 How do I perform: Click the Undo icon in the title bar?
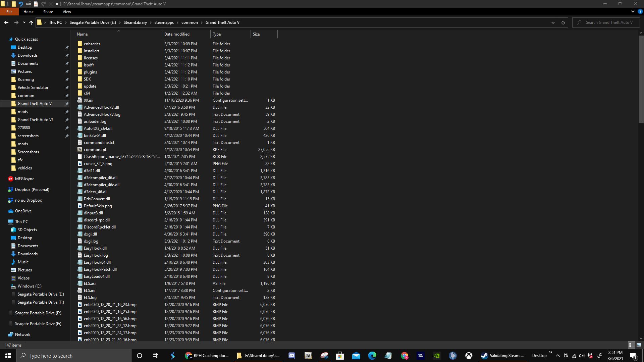(21, 4)
